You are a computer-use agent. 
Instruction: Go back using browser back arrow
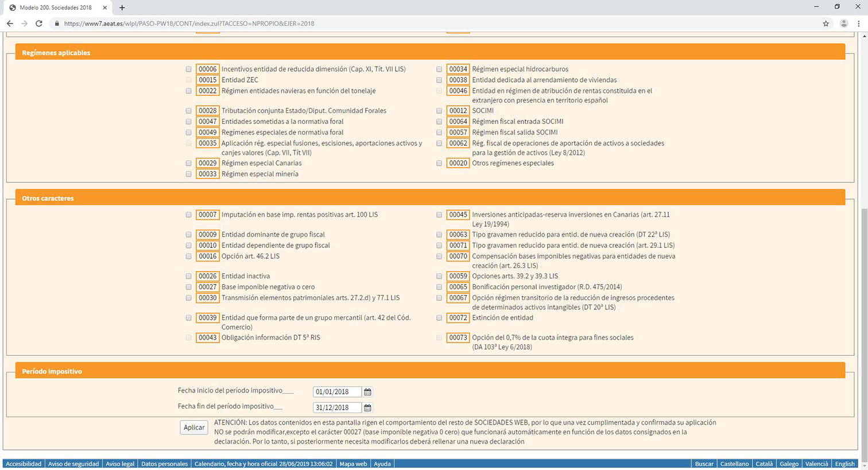[10, 24]
